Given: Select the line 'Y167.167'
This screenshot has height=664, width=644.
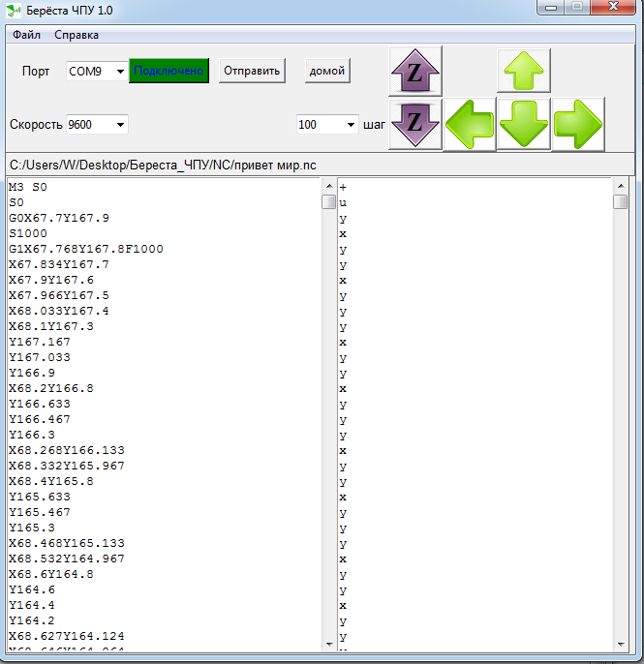Looking at the screenshot, I should point(40,342).
